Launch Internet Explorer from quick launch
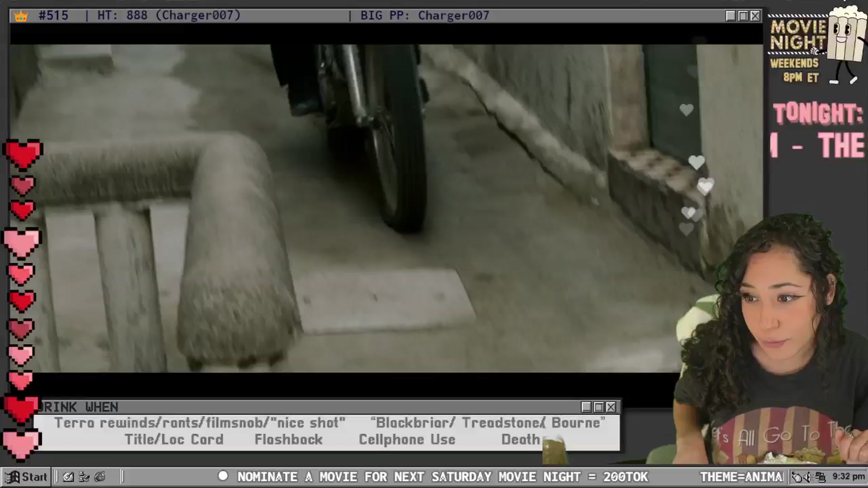 click(x=100, y=477)
